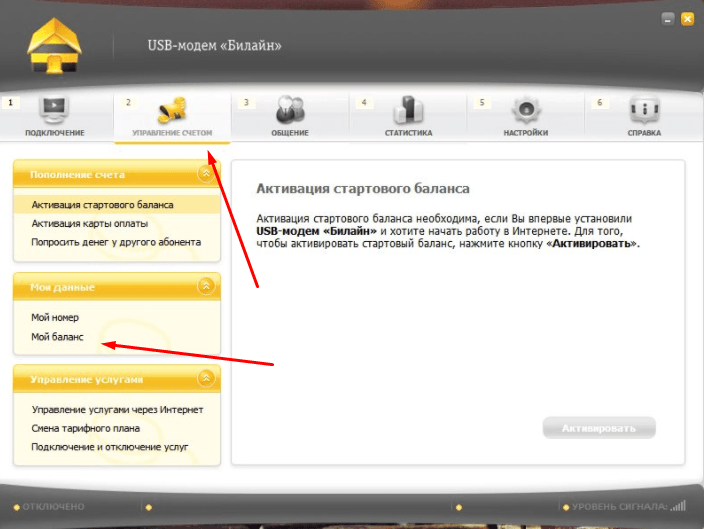
Task: Switch to the Управление счетом tab label
Action: coord(172,133)
